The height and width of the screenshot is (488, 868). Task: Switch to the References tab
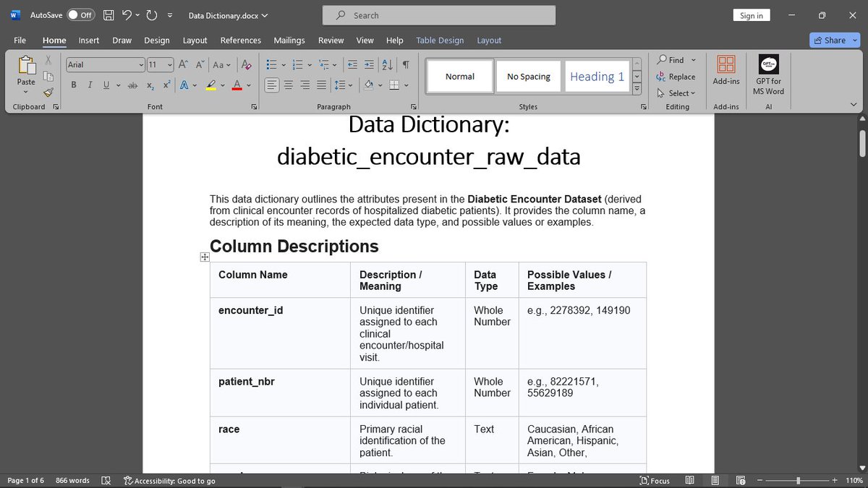tap(241, 40)
